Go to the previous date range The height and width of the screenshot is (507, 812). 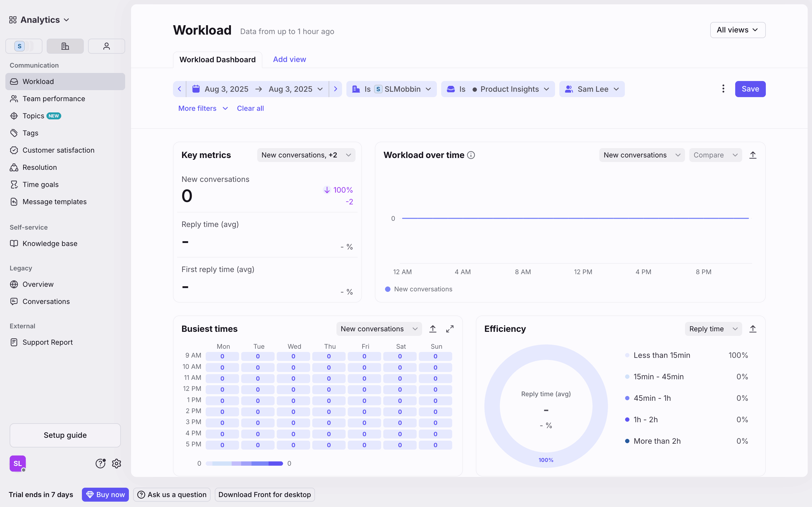(180, 89)
